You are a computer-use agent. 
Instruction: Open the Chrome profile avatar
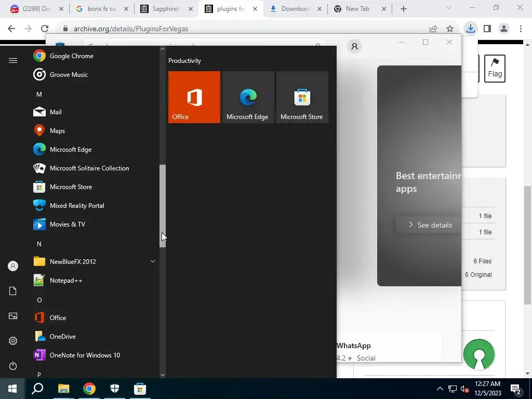pos(504,29)
